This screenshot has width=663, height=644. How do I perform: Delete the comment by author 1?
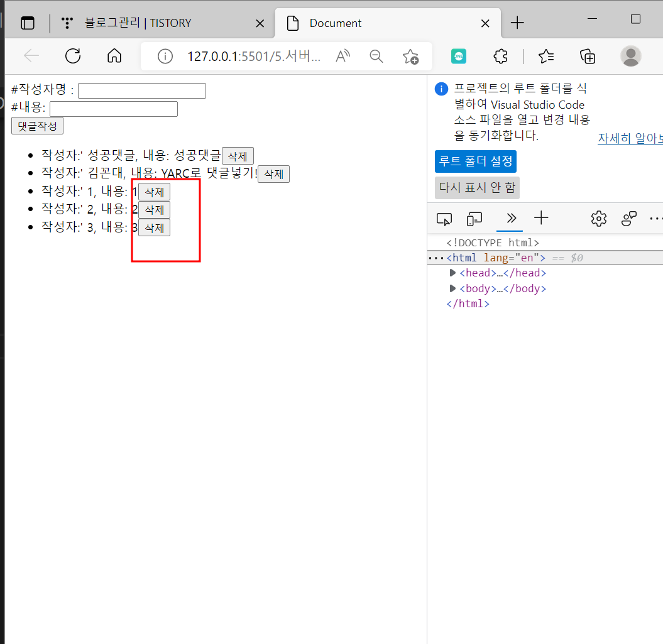pyautogui.click(x=155, y=192)
